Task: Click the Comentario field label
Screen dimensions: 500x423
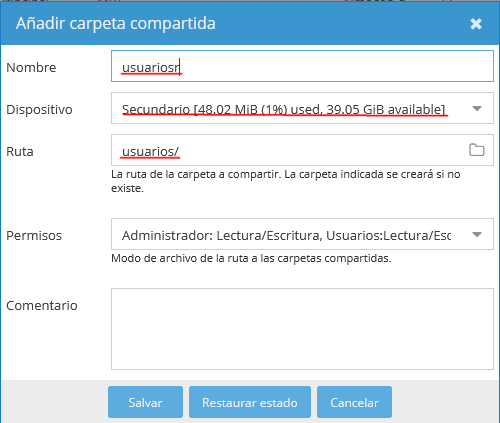Action: point(42,305)
